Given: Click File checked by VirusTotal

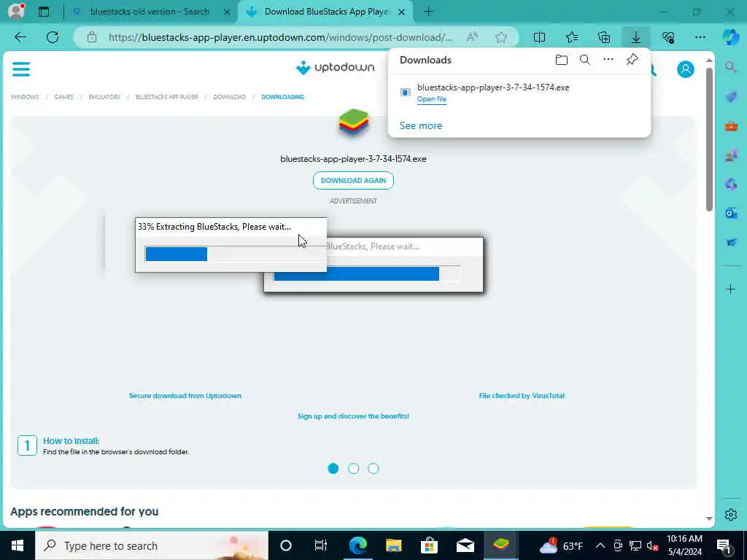Looking at the screenshot, I should [522, 396].
